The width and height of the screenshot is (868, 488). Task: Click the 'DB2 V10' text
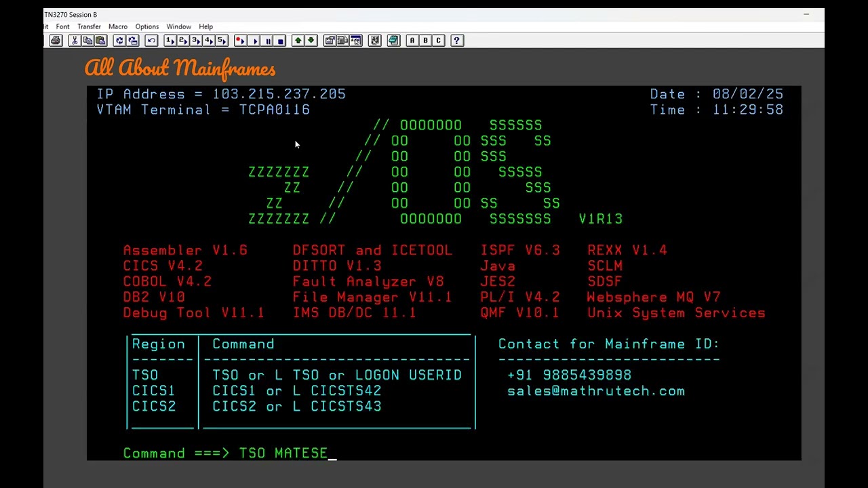point(154,297)
